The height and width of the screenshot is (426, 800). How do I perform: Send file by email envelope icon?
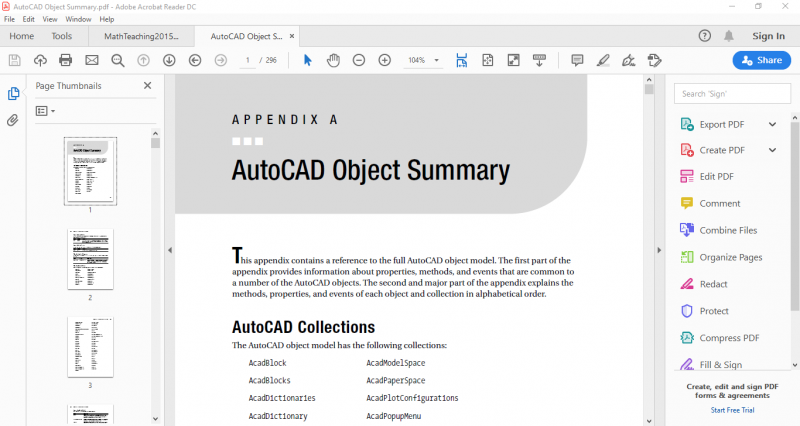(x=92, y=60)
